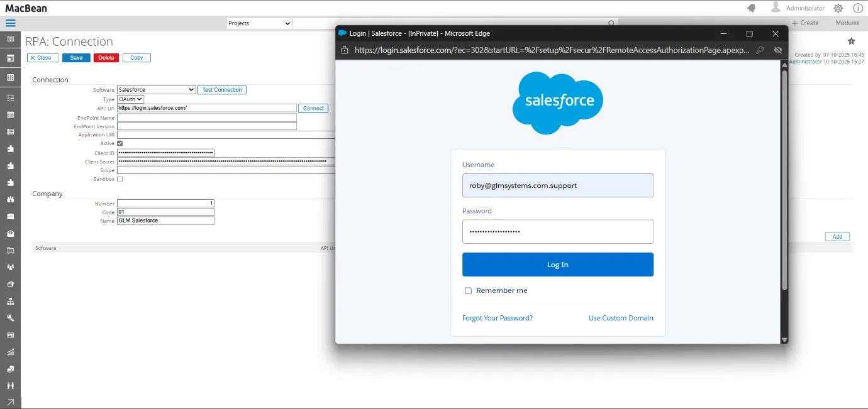Click the Administrator user avatar icon
The image size is (868, 409).
pos(776,8)
